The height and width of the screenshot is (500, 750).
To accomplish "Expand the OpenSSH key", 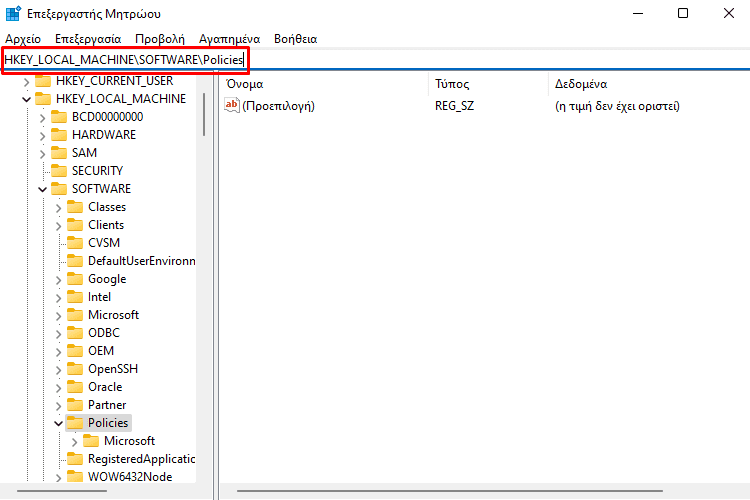I will click(x=58, y=370).
